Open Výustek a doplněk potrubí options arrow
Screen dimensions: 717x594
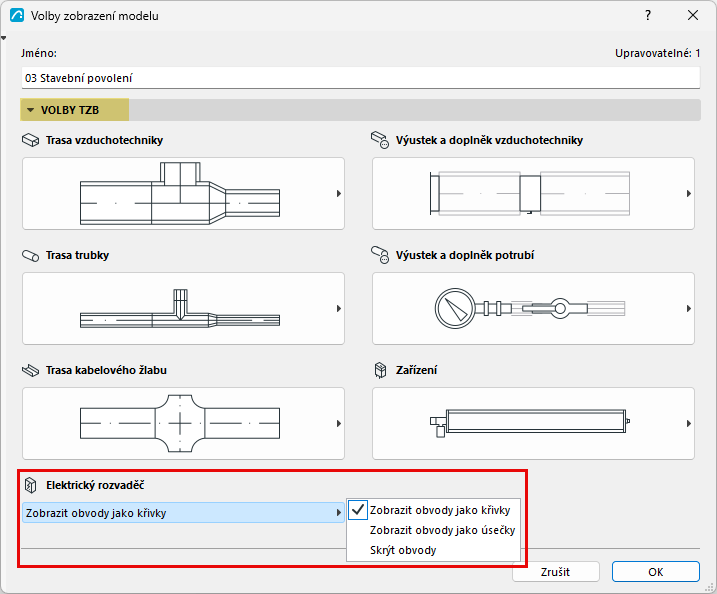pos(689,309)
